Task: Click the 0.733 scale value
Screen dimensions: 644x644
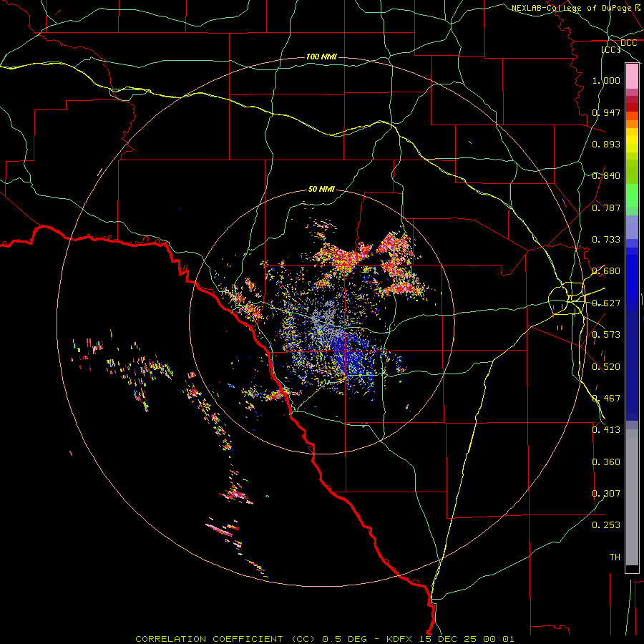Action: [606, 240]
